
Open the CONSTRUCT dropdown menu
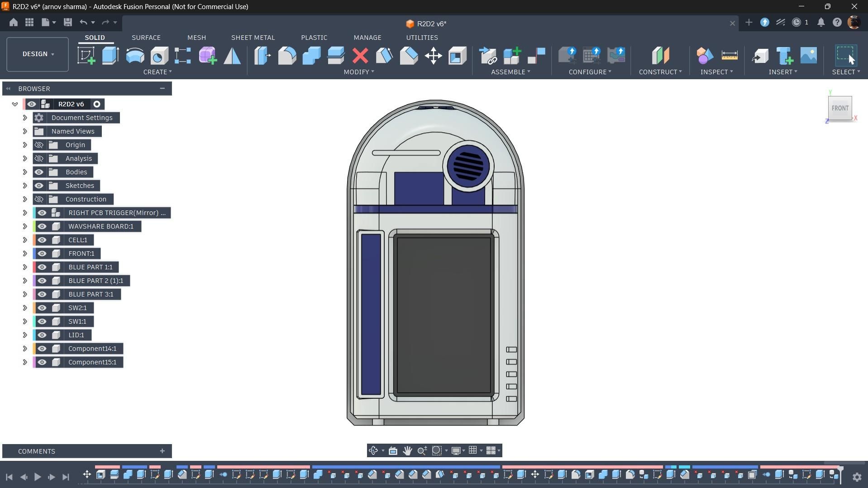(660, 72)
